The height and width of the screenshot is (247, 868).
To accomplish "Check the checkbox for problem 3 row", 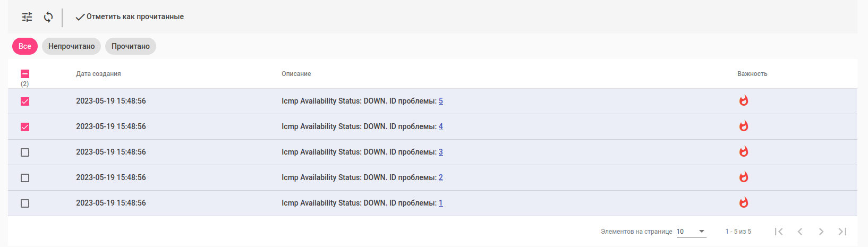I will tap(25, 152).
